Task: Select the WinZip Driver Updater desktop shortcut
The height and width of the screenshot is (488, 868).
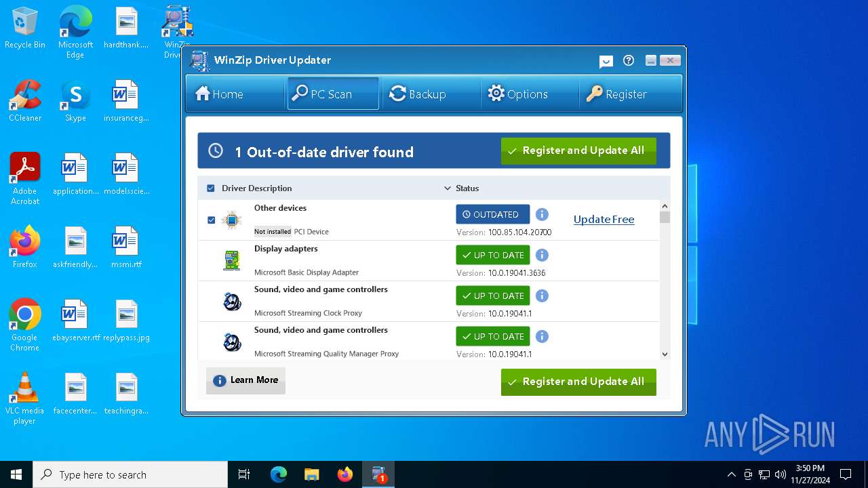Action: coord(177,33)
